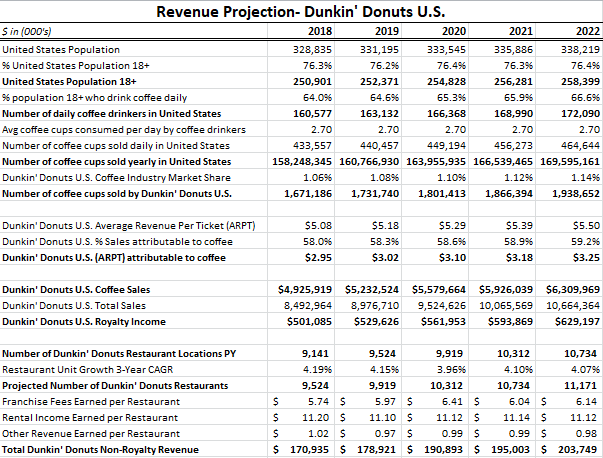Click 'Average Revenue Per Ticket (ARPT)' label
The width and height of the screenshot is (603, 458).
pos(128,226)
